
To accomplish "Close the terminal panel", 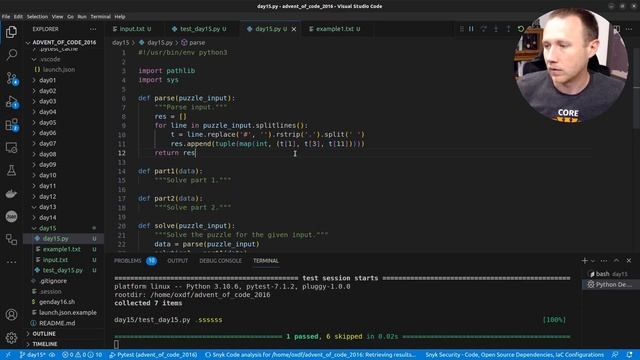I will click(629, 261).
